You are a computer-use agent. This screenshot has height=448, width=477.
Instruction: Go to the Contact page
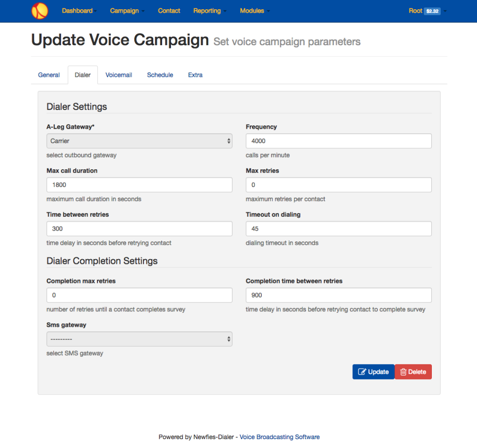coord(169,11)
